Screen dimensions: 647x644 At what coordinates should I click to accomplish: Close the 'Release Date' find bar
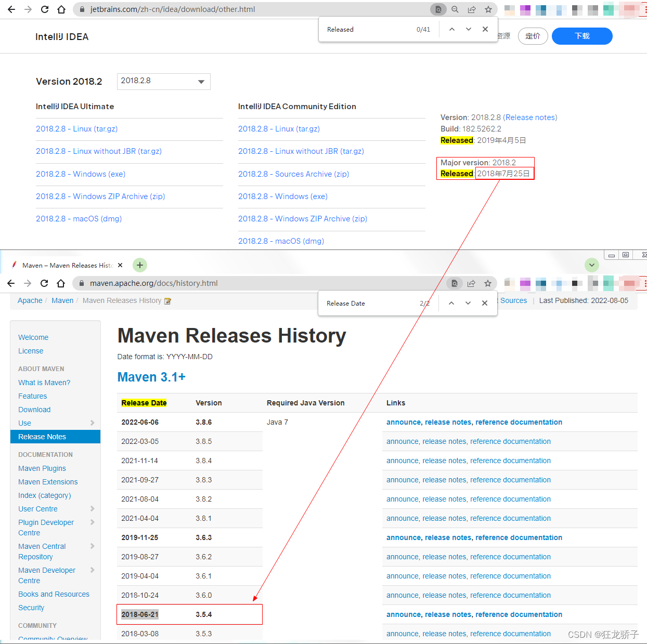click(485, 303)
